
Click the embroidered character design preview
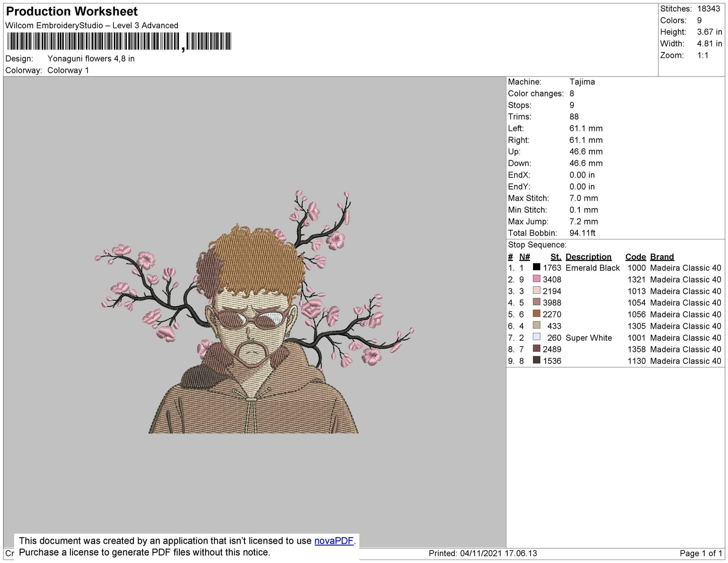pos(254,311)
